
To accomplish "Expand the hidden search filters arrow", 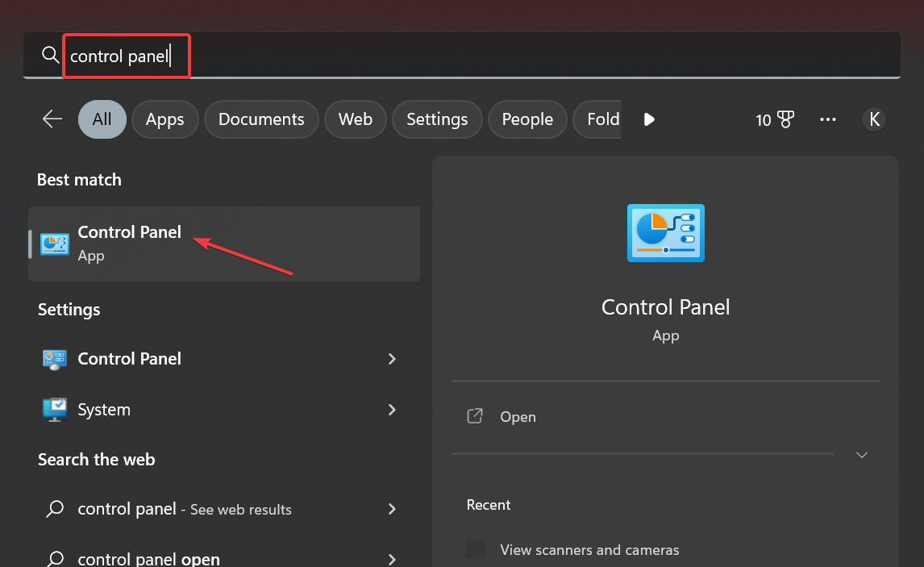I will pos(649,119).
